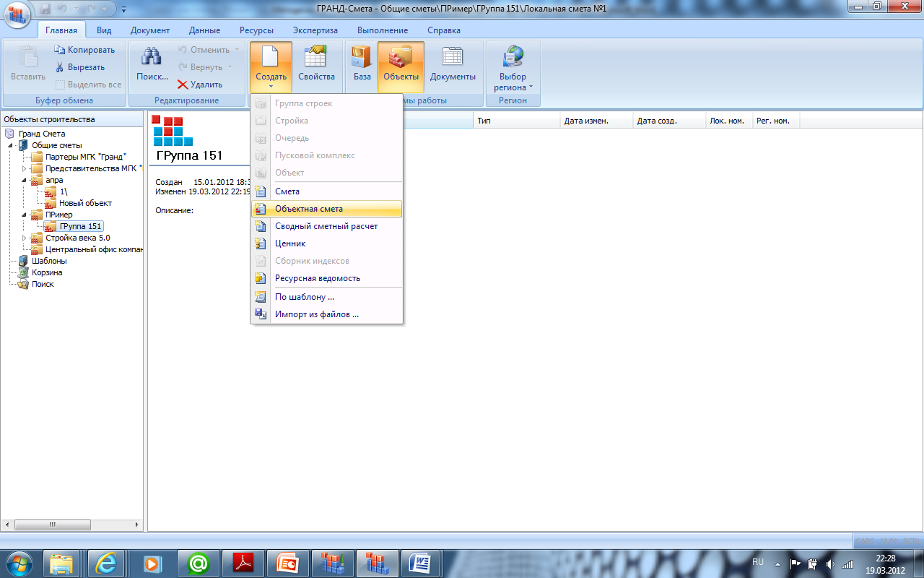Select Центральный офис компан tree item
Viewport: 924px width, 578px height.
(94, 249)
